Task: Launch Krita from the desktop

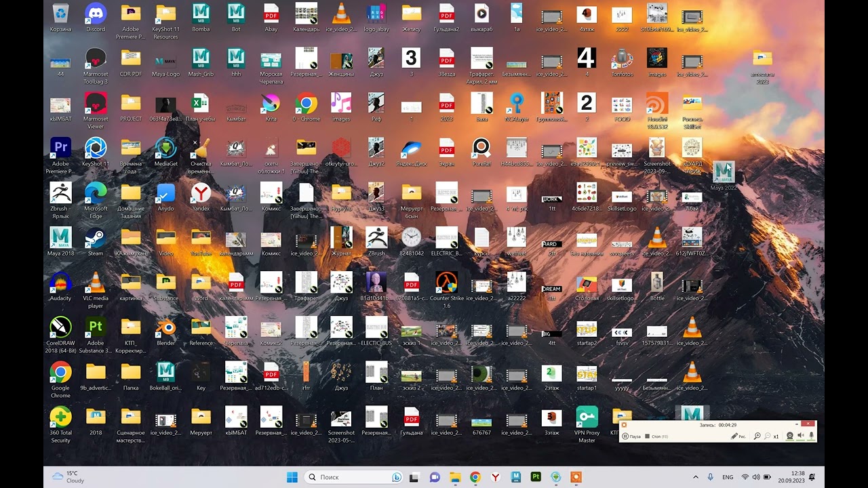Action: coord(271,108)
